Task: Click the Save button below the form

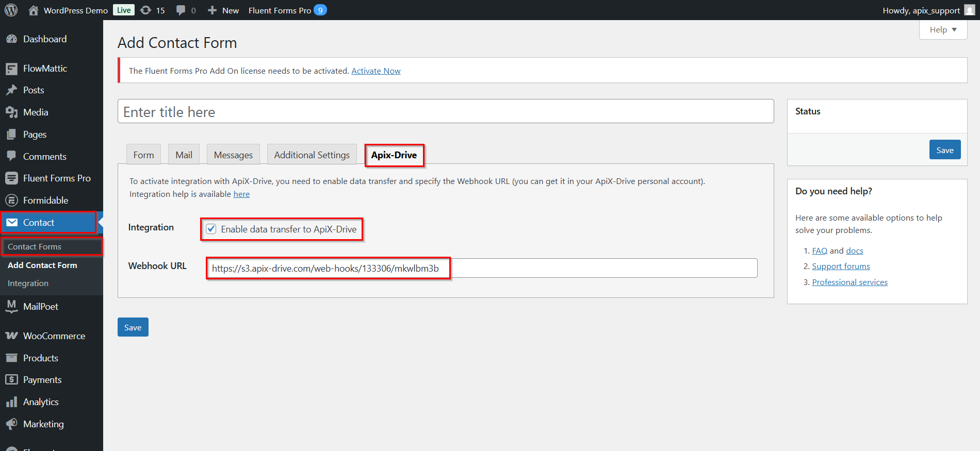Action: coord(133,327)
